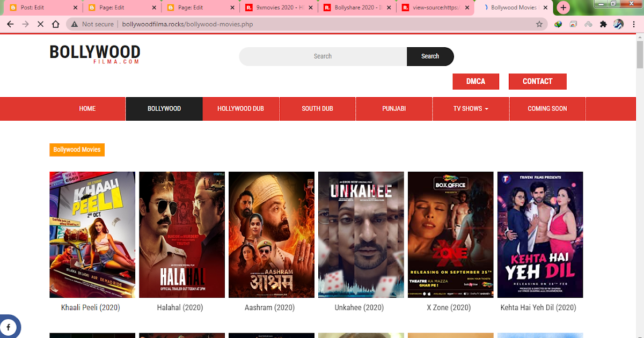This screenshot has width=644, height=338.
Task: Open the Aashram movie poster
Action: (x=272, y=234)
